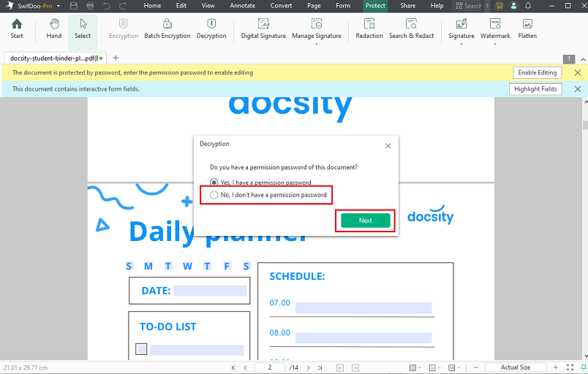Undo the last action
Viewport: 588px width, 374px height.
(x=107, y=6)
